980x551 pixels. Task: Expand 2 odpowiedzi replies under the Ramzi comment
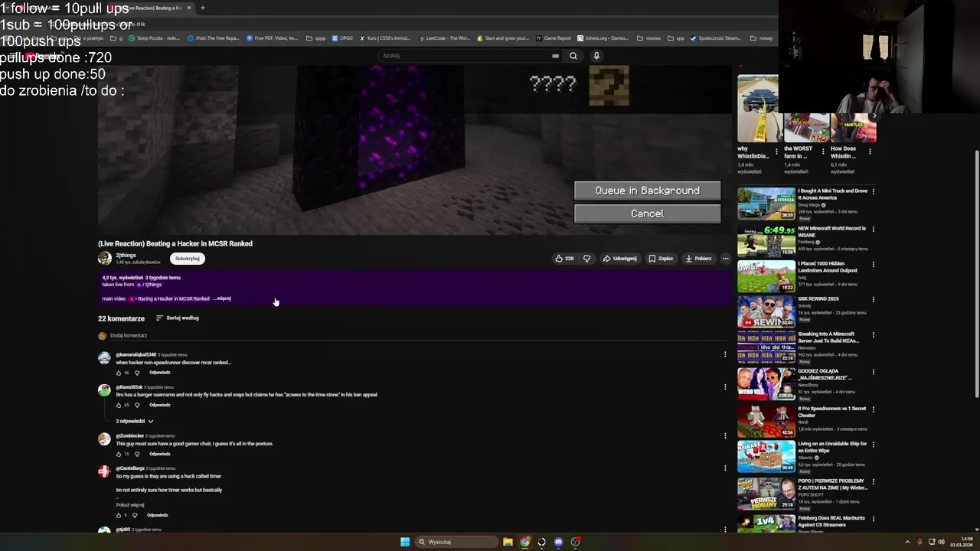click(135, 421)
